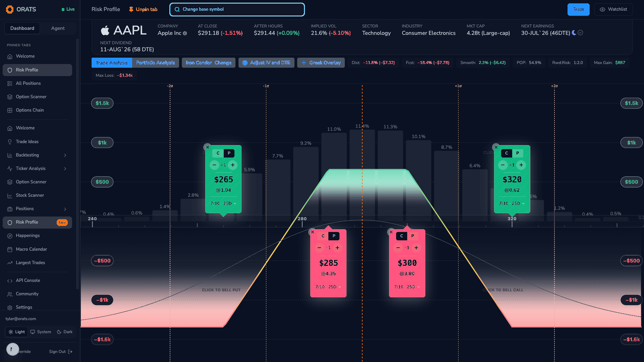Click the Macro Calendar icon

pyautogui.click(x=10, y=249)
